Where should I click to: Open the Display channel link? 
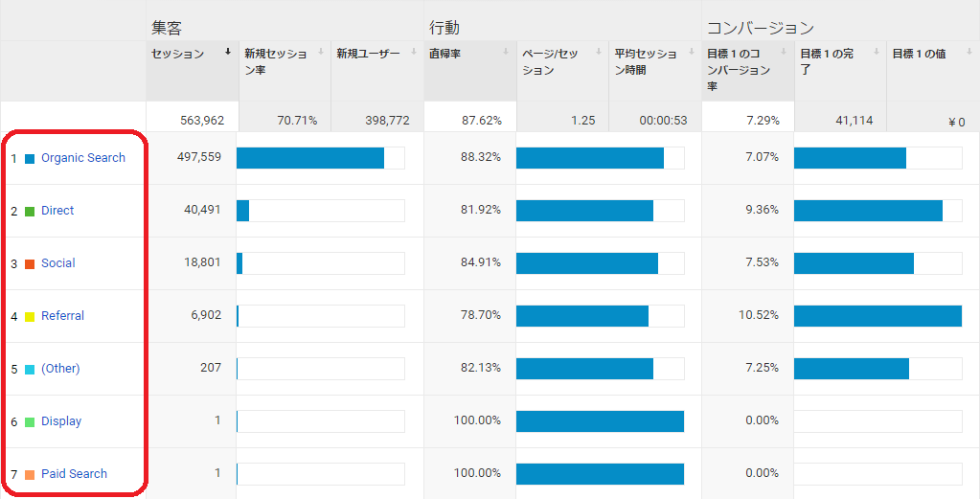[61, 421]
